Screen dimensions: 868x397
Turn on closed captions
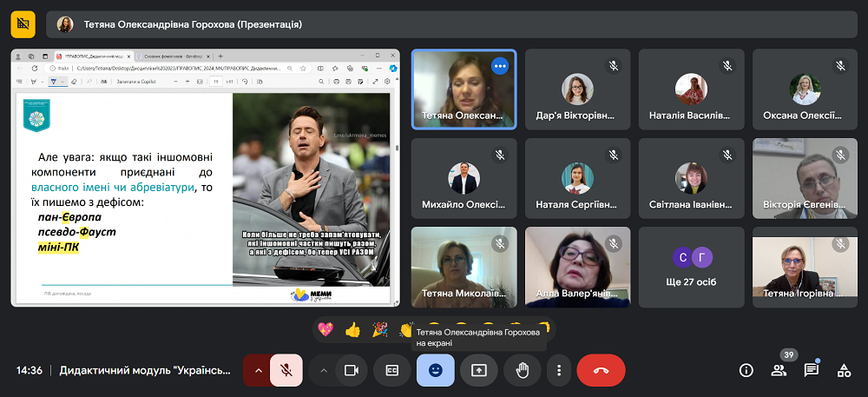coord(391,370)
